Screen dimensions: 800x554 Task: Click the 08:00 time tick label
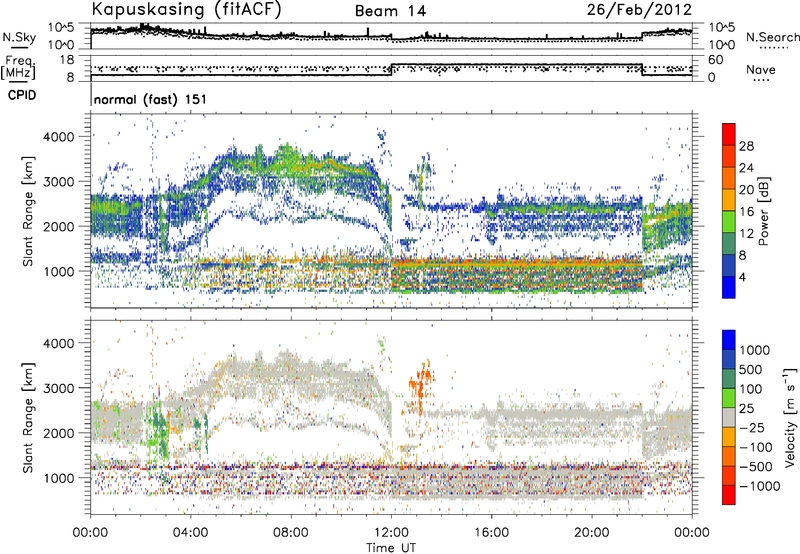[x=291, y=533]
